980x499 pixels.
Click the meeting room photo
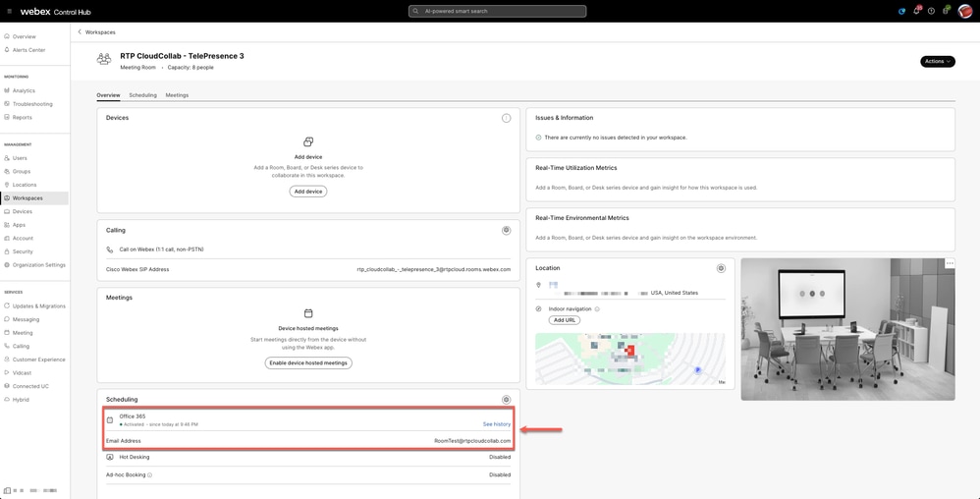click(x=847, y=329)
